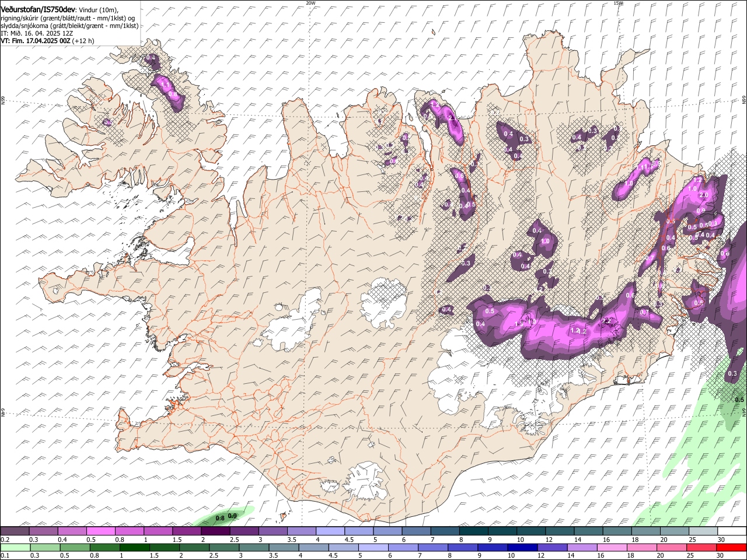Click the '3.5' label on the upper scale
The image size is (747, 560).
292,540
